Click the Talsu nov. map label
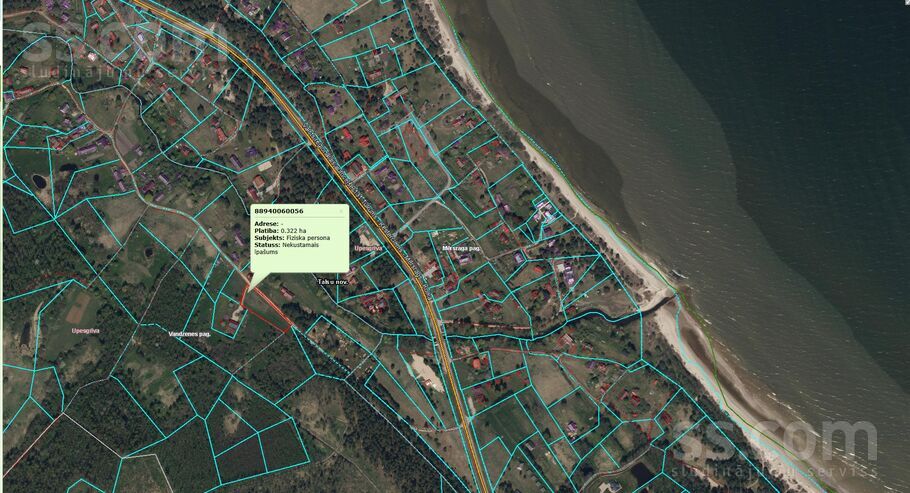Screen dimensions: 910x493 tap(332, 282)
